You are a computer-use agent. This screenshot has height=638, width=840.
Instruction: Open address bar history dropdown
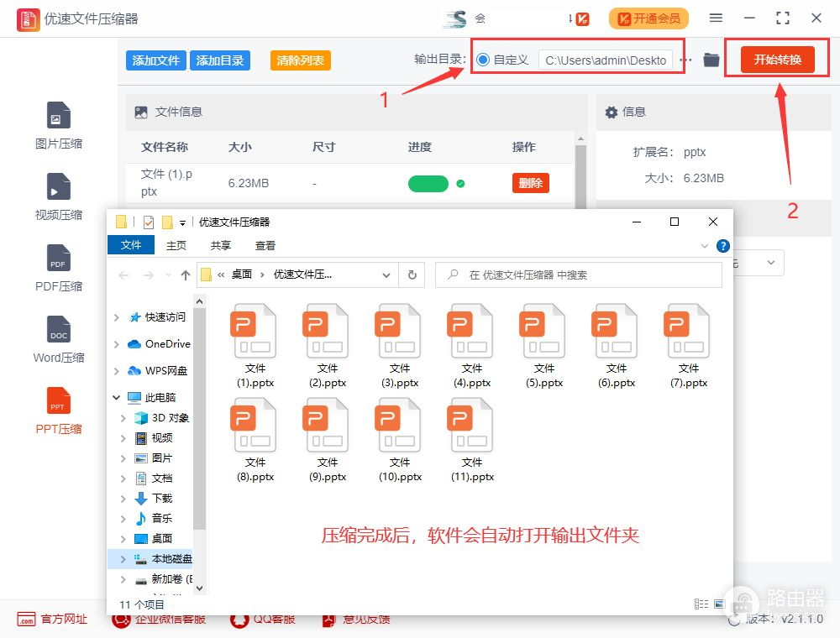click(386, 275)
